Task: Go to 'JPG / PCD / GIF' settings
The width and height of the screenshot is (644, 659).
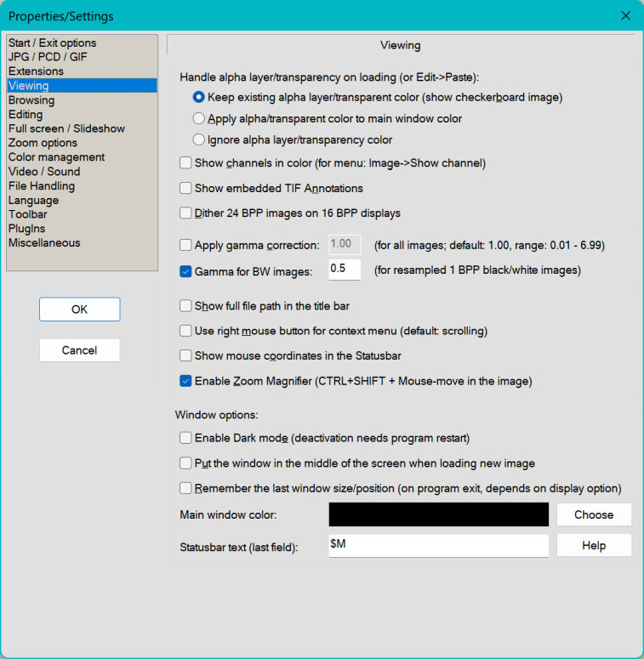Action: click(48, 57)
